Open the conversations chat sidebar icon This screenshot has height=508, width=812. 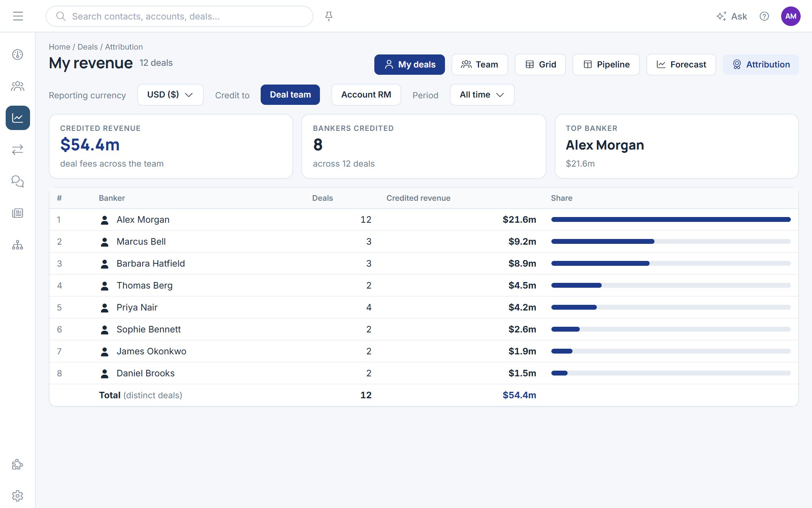coord(17,181)
